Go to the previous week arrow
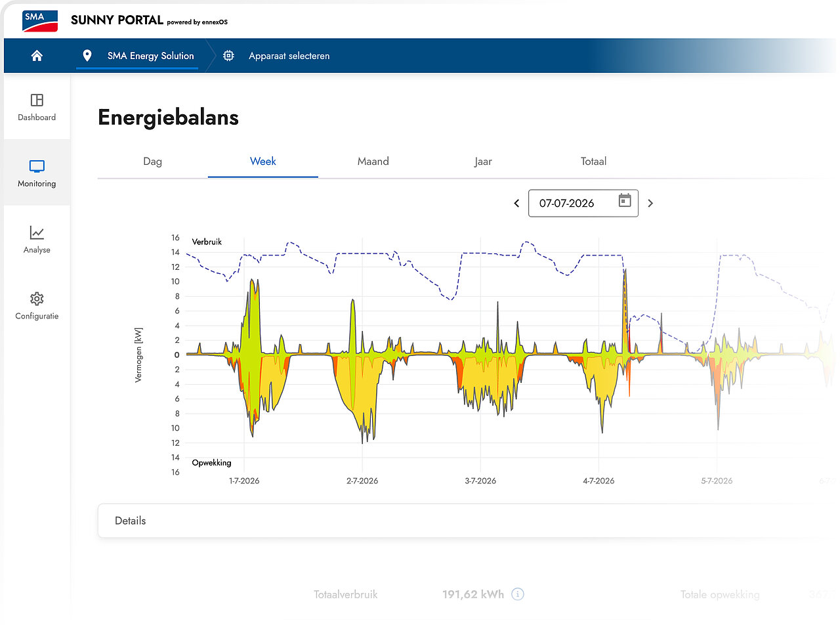 (516, 204)
